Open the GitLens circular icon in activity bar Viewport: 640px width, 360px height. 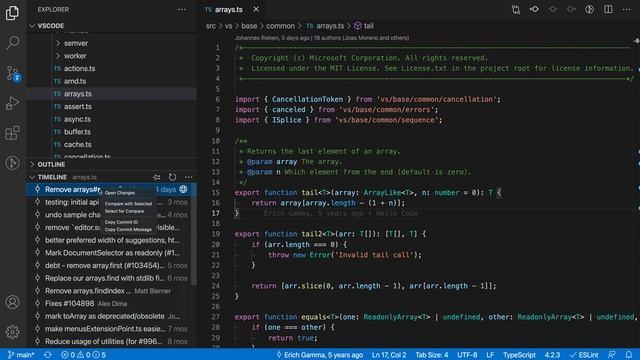(13, 162)
